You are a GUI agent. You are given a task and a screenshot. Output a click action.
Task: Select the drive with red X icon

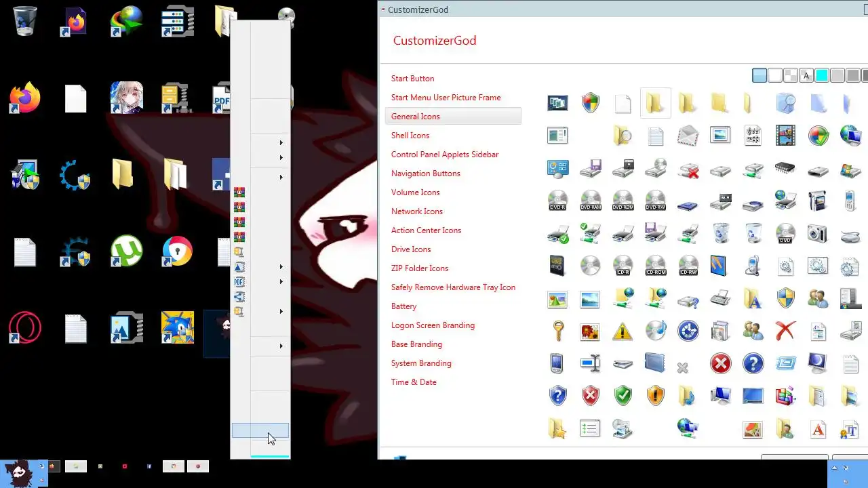[x=688, y=169]
